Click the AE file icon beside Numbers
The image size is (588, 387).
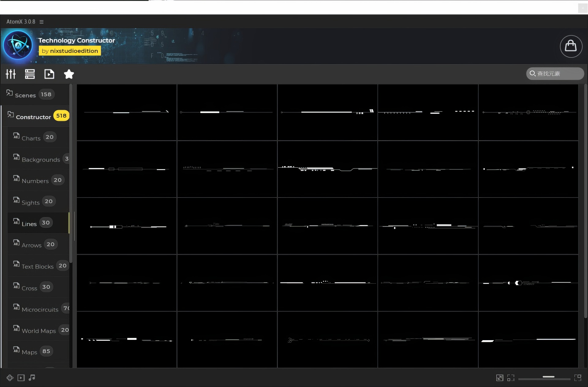coord(16,178)
